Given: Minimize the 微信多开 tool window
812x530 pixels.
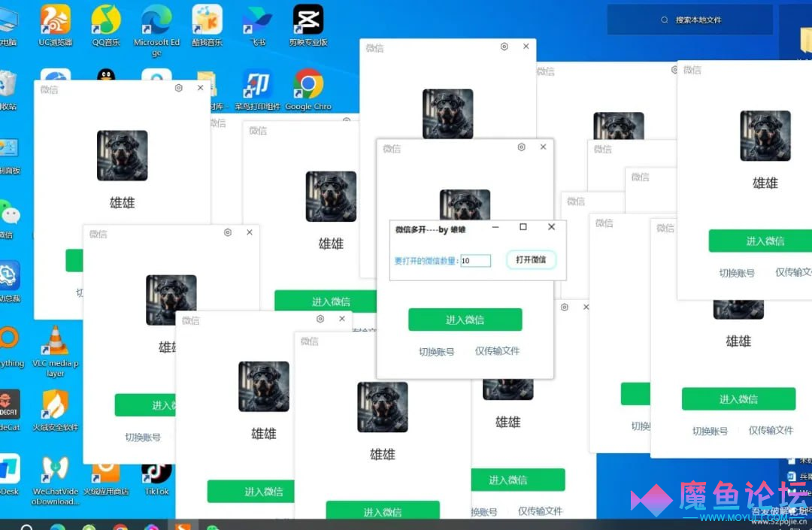Looking at the screenshot, I should tap(495, 227).
